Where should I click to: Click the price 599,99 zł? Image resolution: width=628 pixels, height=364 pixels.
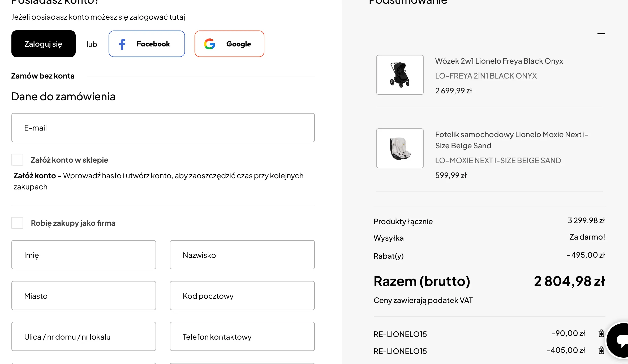click(451, 175)
